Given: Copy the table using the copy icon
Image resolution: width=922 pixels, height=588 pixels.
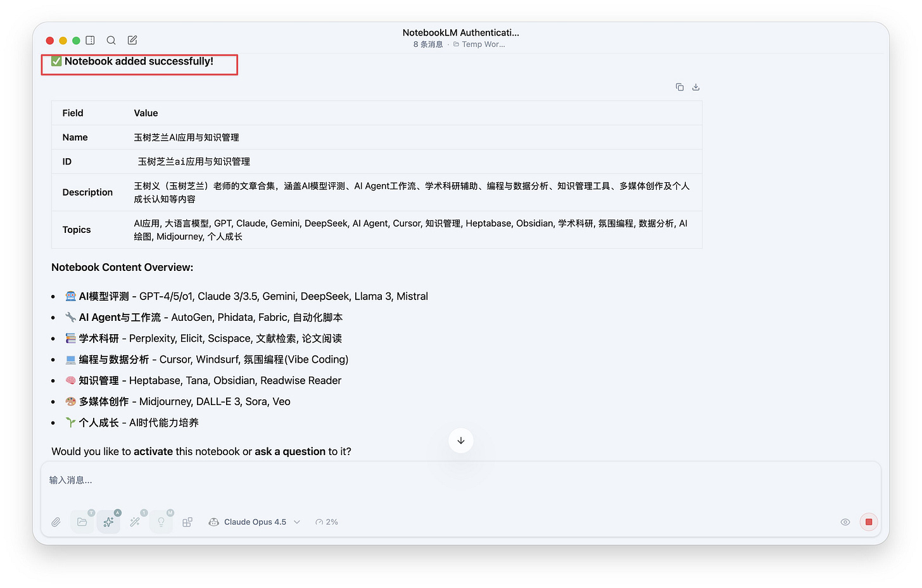Looking at the screenshot, I should (x=679, y=87).
